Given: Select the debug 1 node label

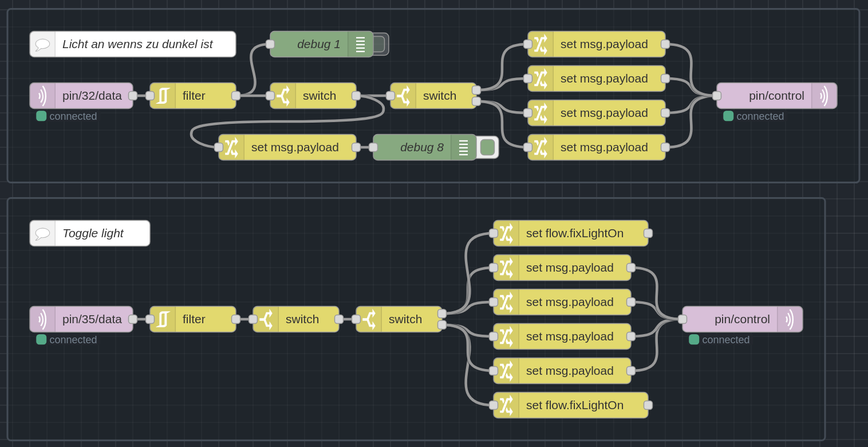Looking at the screenshot, I should (319, 44).
